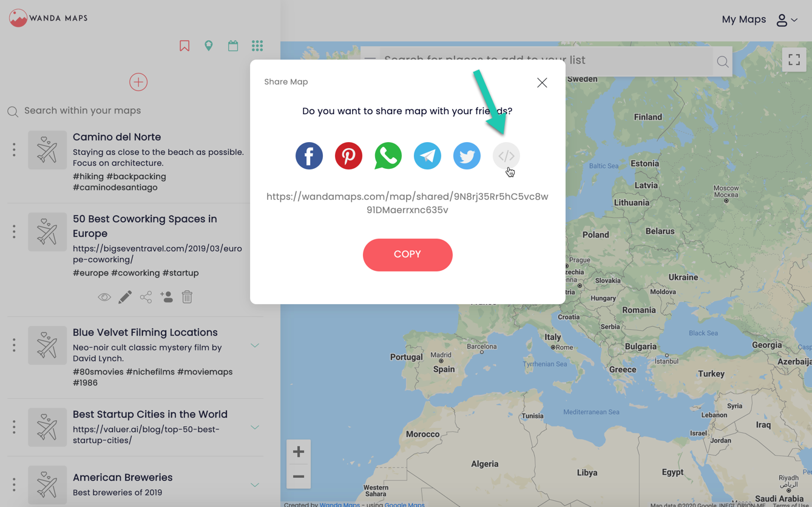Image resolution: width=812 pixels, height=507 pixels.
Task: Edit the coworking map with the pencil icon
Action: (x=125, y=297)
